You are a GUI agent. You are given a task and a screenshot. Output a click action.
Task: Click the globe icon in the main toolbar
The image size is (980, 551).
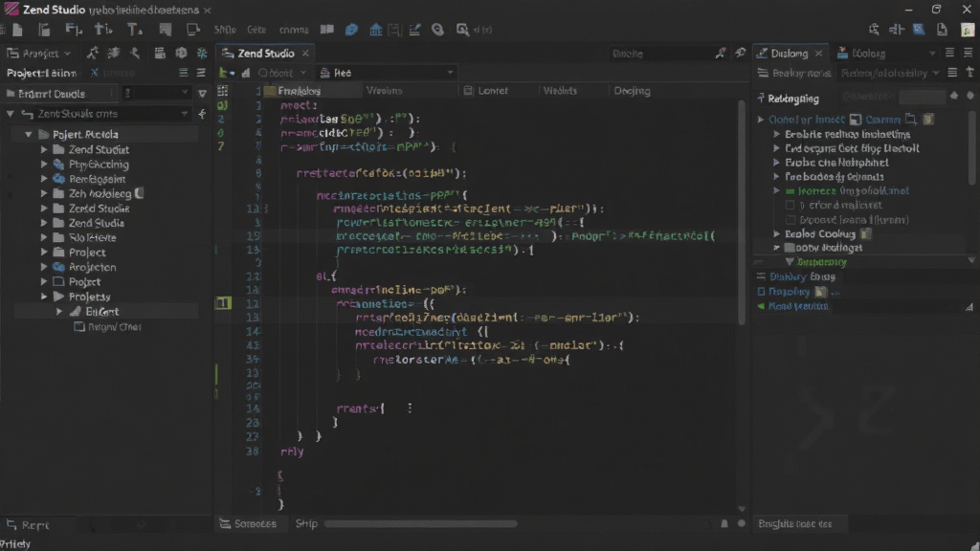click(x=437, y=30)
